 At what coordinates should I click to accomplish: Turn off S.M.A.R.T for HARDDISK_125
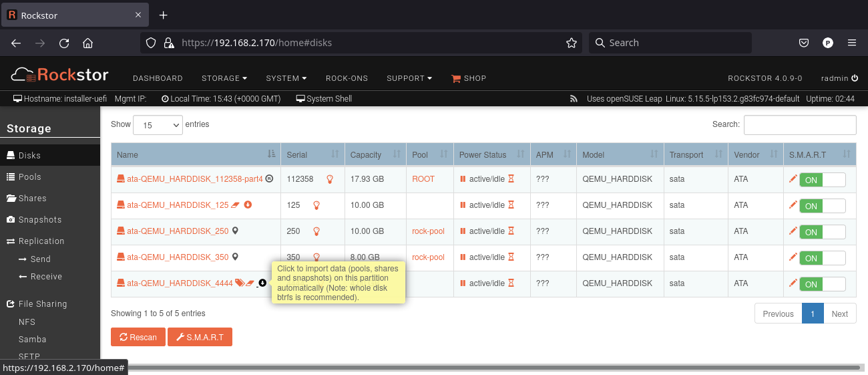pos(822,206)
